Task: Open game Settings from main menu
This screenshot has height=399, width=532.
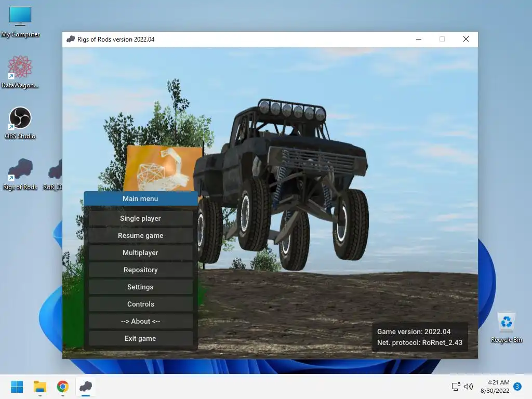Action: 140,287
